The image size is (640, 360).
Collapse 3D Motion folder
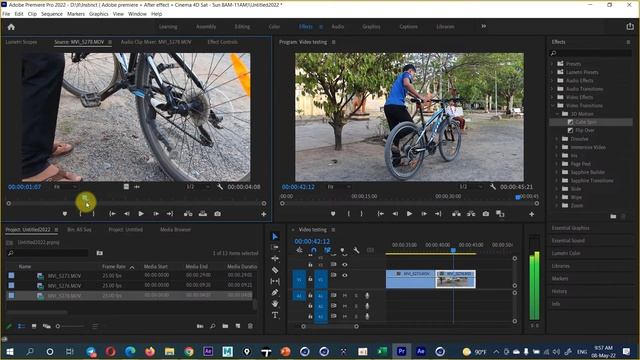557,114
